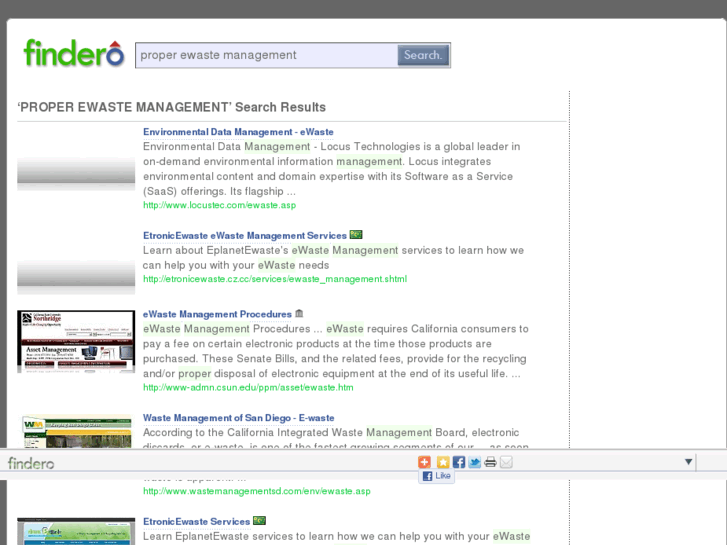Click the orange plus share icon
Screen dimensions: 727x545
point(424,462)
